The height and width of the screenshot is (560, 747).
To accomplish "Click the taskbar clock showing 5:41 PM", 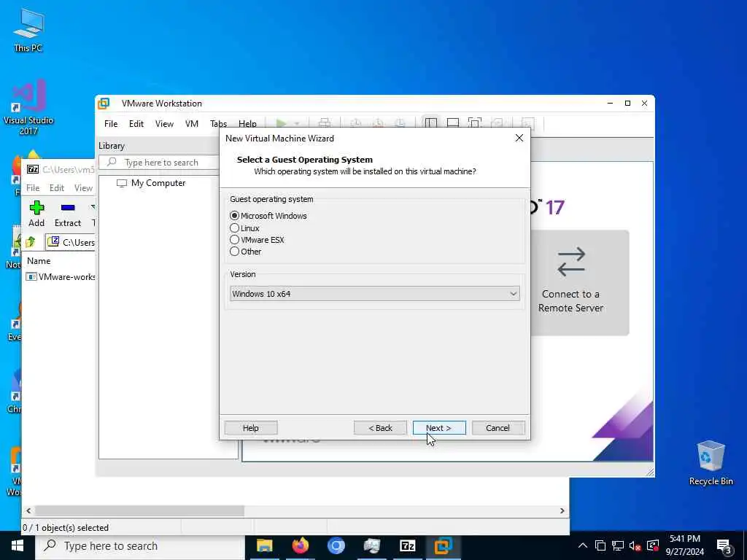I will point(684,545).
